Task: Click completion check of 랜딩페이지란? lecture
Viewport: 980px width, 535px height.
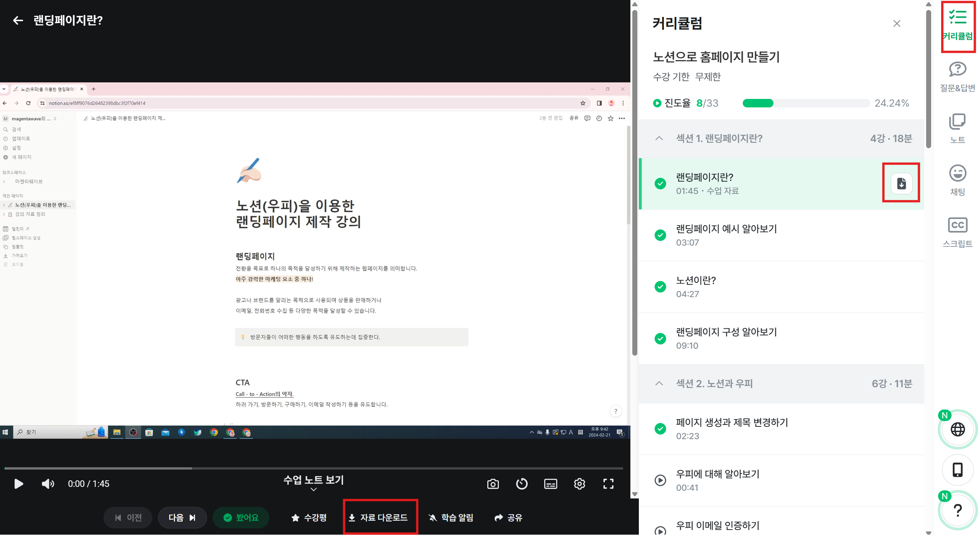Action: click(x=660, y=184)
